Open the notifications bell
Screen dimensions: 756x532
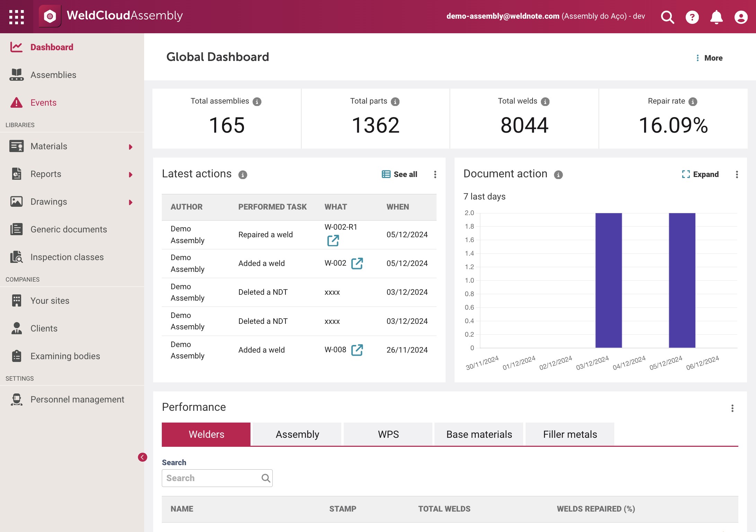coord(716,17)
